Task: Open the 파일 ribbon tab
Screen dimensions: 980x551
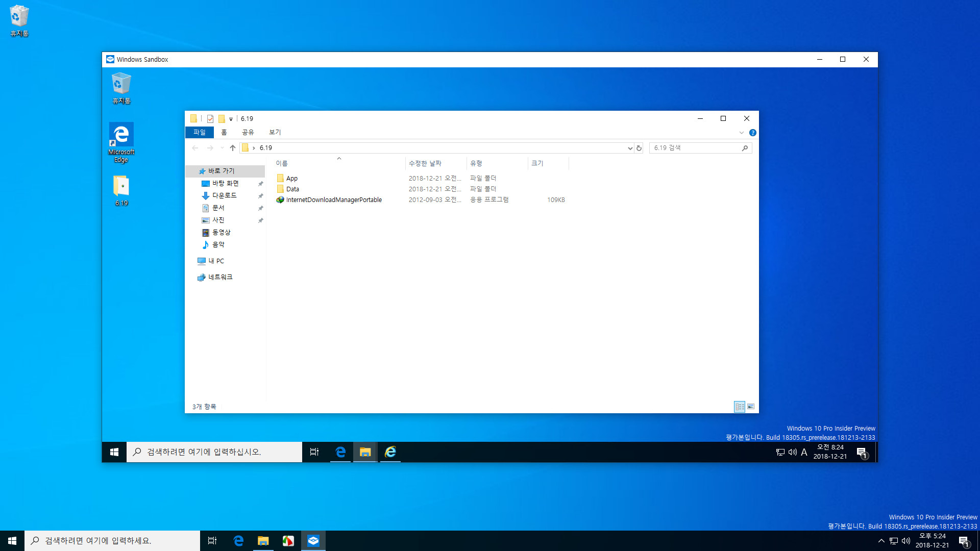Action: [x=200, y=132]
